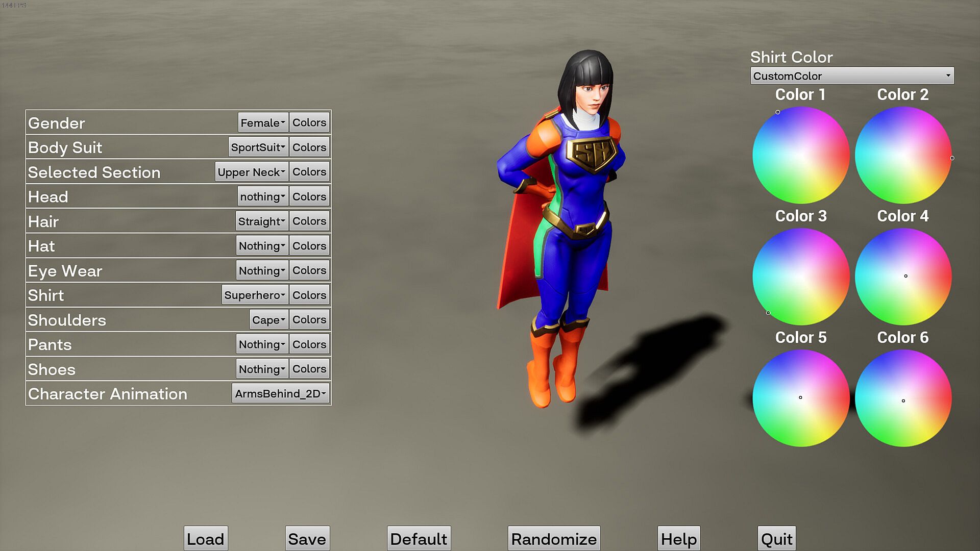This screenshot has height=551, width=980.
Task: Open the Shirt Color CustomColor dropdown
Action: click(x=851, y=76)
